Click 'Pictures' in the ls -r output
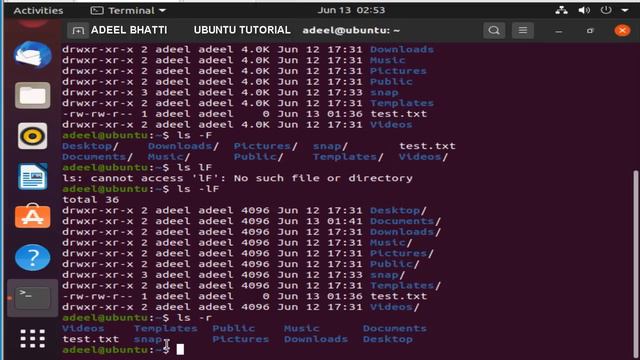This screenshot has width=640, height=360. [240, 339]
